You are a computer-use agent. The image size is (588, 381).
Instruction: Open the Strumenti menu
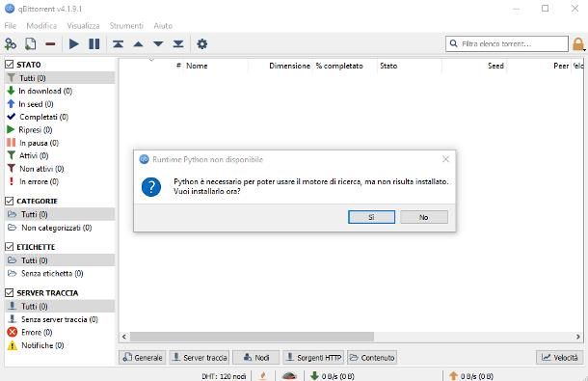click(x=126, y=25)
